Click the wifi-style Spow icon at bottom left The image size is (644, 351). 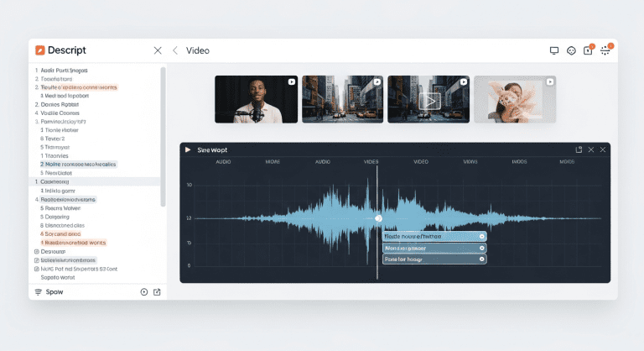point(39,292)
